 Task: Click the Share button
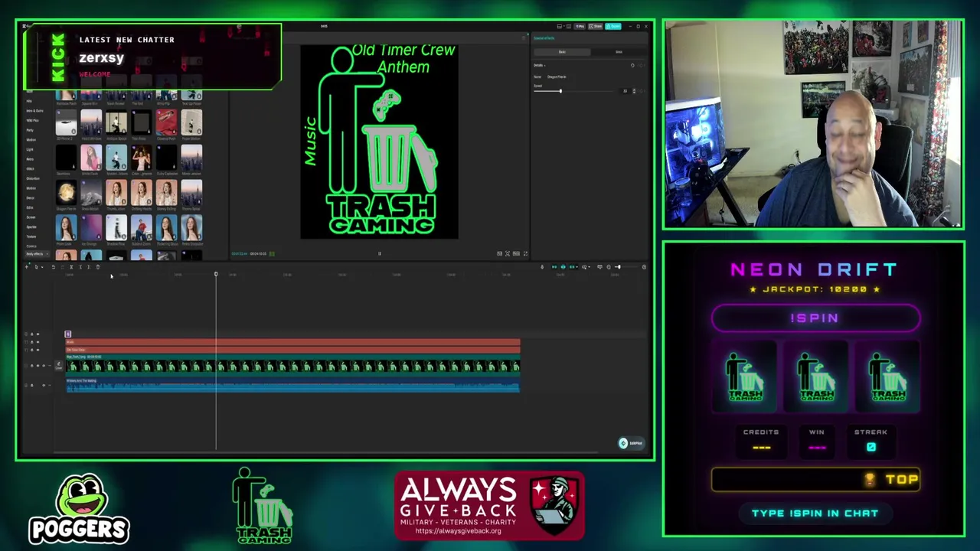(596, 26)
